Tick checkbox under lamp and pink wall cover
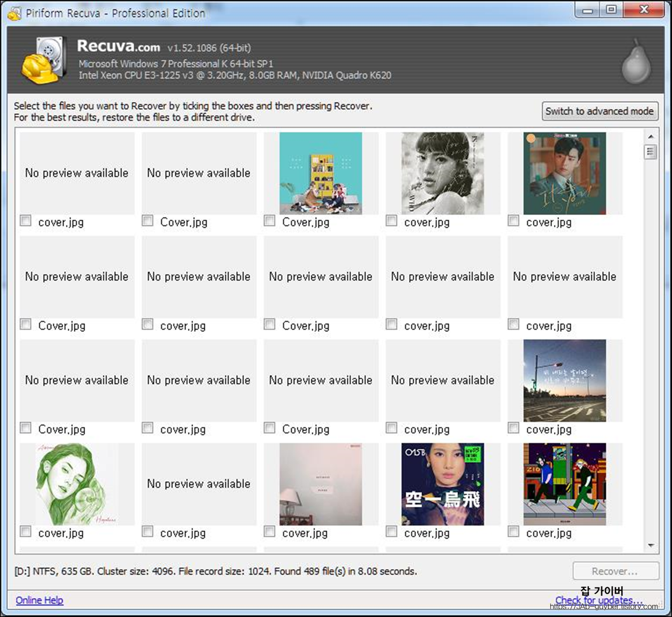 [x=270, y=531]
